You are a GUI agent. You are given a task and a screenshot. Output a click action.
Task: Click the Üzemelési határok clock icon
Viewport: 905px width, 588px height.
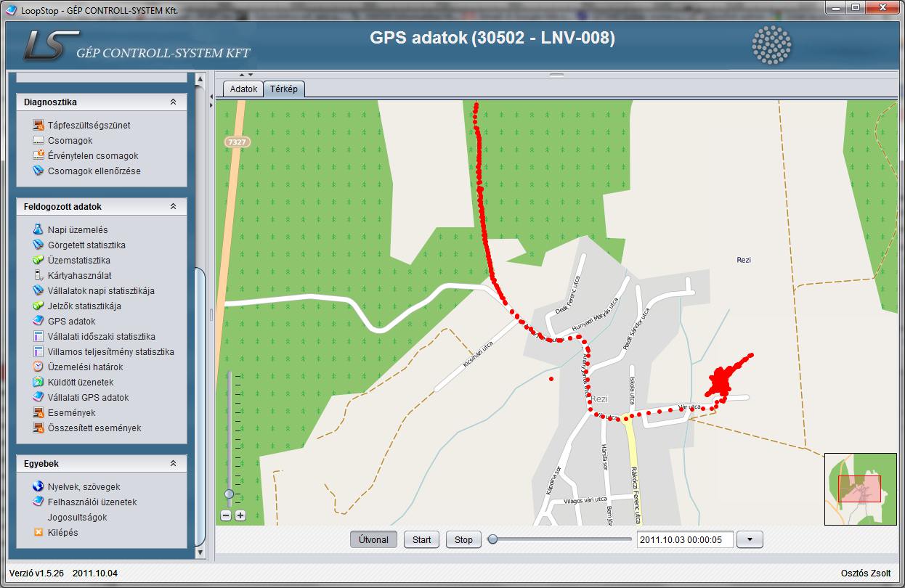click(x=39, y=367)
